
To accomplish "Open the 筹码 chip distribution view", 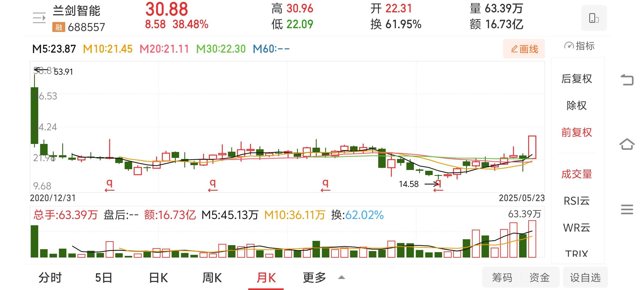I will click(x=502, y=277).
